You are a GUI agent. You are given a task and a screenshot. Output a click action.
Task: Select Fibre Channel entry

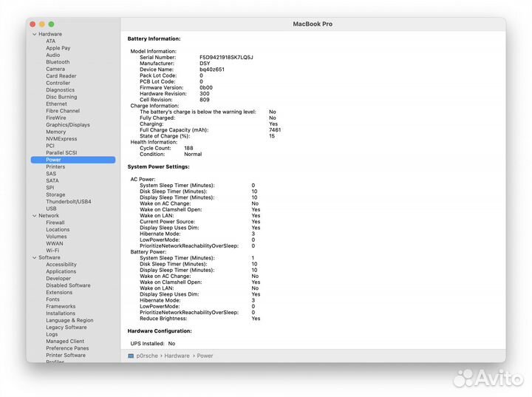[x=63, y=111]
